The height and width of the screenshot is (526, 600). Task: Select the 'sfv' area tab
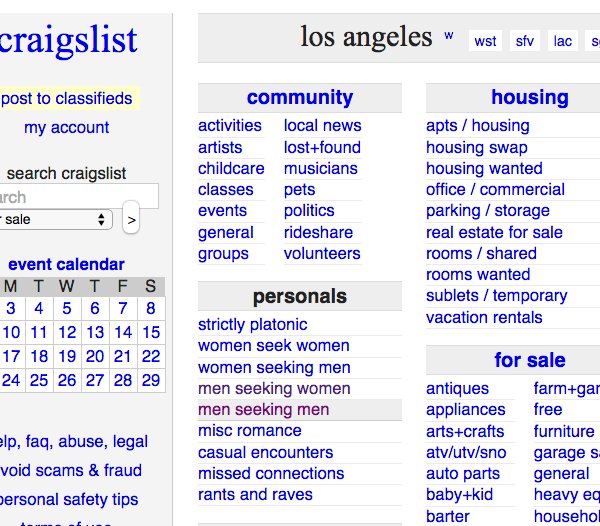pos(525,41)
